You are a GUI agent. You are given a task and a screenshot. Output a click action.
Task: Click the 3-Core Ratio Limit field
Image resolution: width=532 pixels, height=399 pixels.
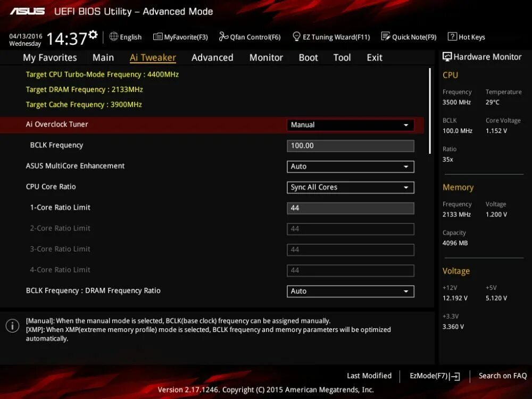click(x=351, y=250)
